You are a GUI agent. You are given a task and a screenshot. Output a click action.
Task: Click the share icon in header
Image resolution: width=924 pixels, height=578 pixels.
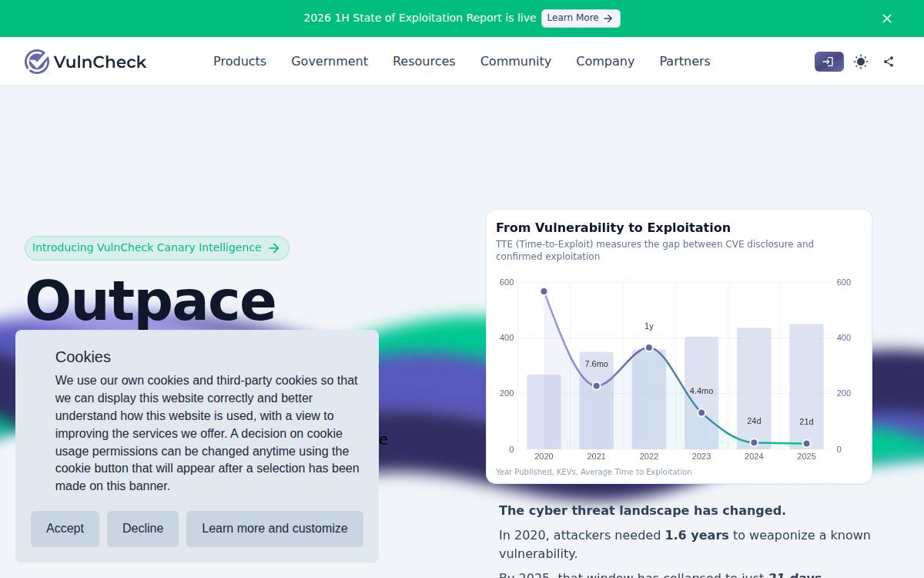point(889,62)
